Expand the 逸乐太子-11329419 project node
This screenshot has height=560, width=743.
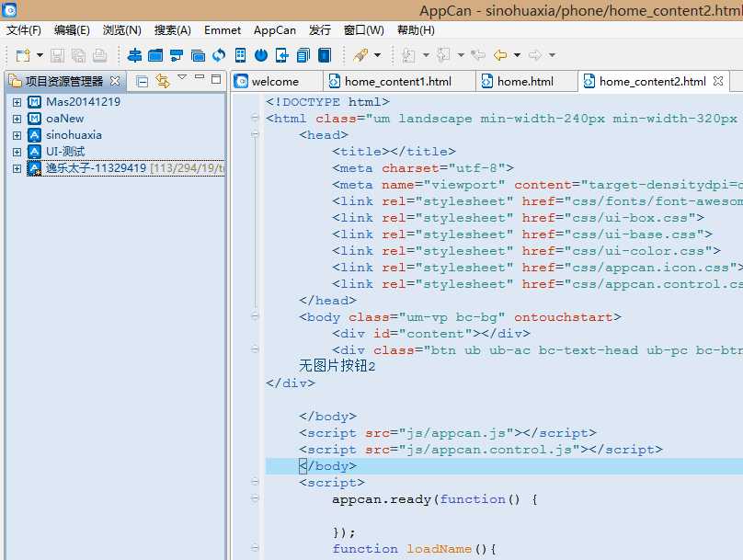[x=17, y=168]
